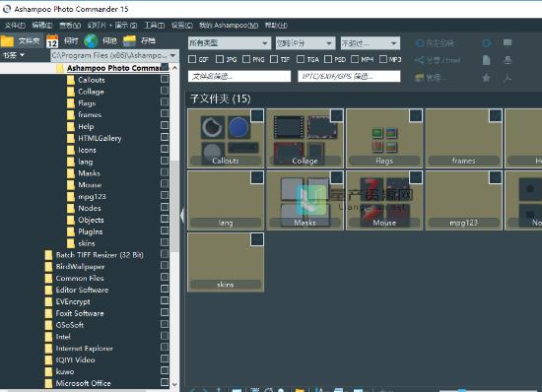
Task: Tick the MP3 filter checkbox
Action: click(383, 59)
